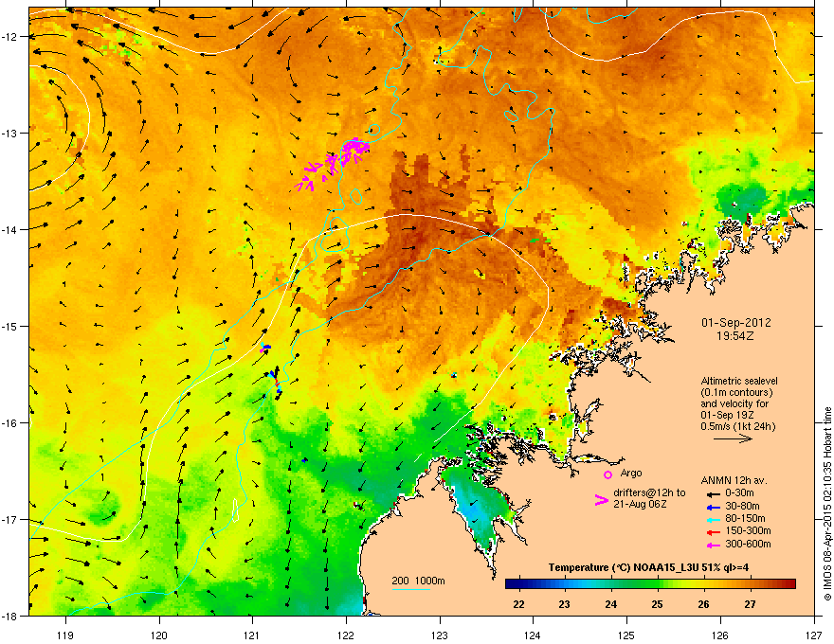Viewport: 834px width, 644px height.
Task: Click the latitude axis label -13
Action: (10, 133)
